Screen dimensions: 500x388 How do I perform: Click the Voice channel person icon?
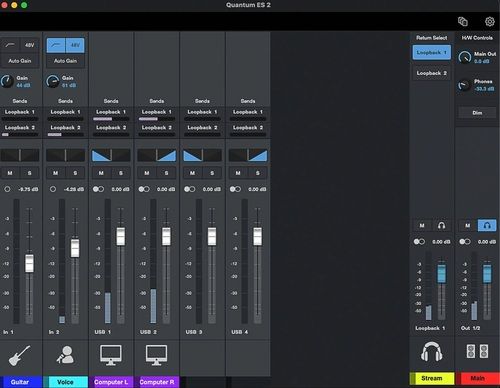65,355
